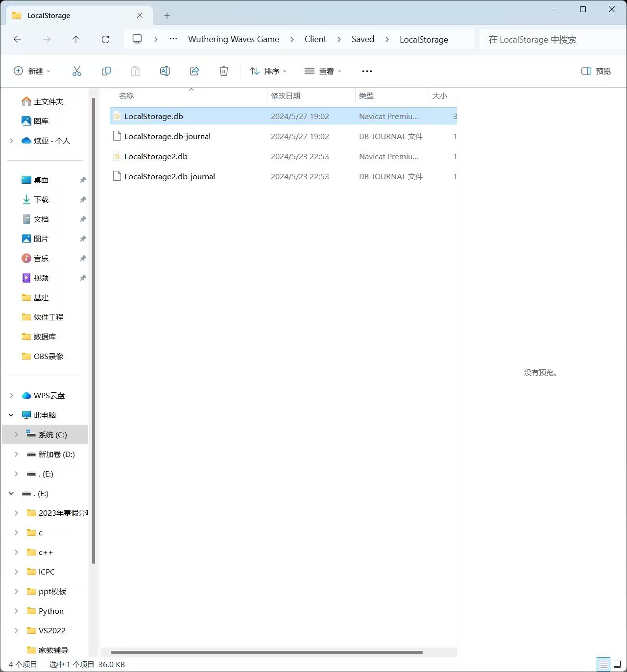627x672 pixels.
Task: Open the 新建 dropdown menu
Action: [x=32, y=71]
